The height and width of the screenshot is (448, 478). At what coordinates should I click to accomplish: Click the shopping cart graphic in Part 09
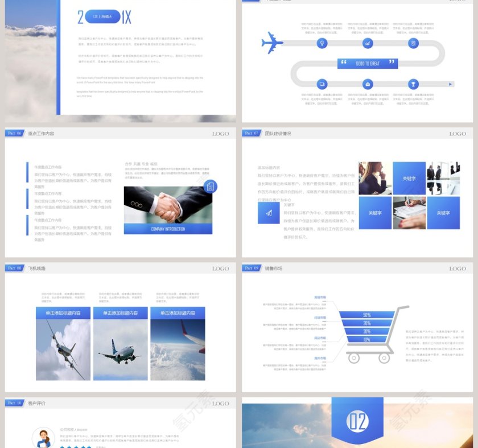(373, 334)
